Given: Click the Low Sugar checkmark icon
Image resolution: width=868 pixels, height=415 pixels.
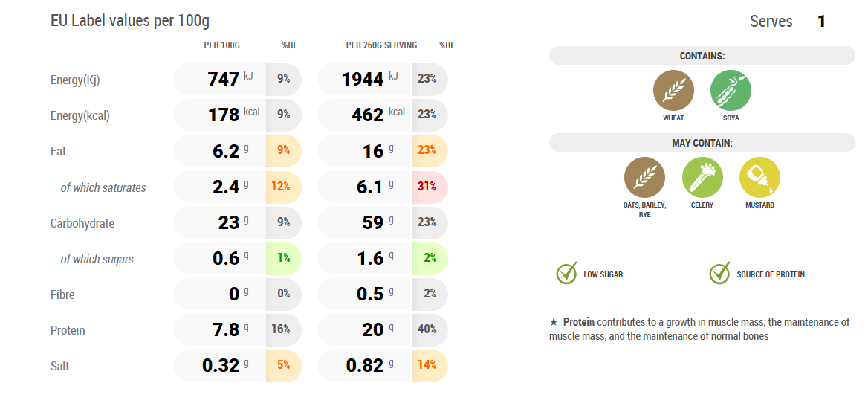Looking at the screenshot, I should [566, 274].
